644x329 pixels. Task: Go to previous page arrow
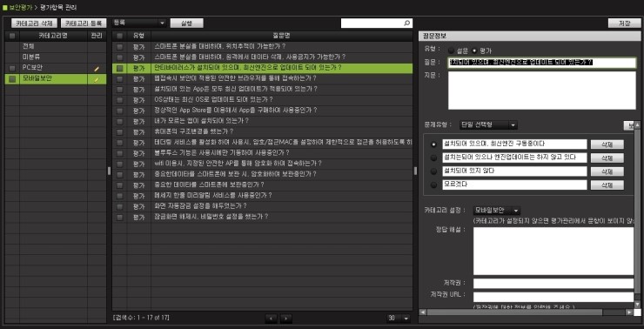[x=271, y=318]
